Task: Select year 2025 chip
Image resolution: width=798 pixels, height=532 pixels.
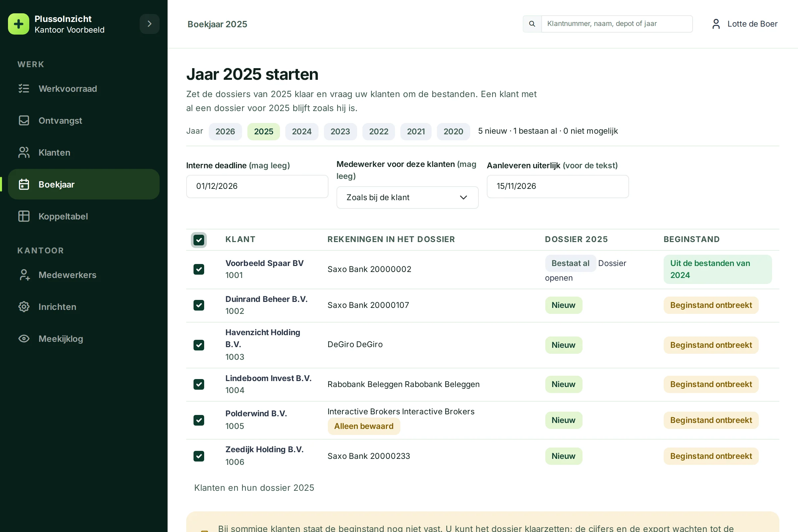Action: [263, 131]
